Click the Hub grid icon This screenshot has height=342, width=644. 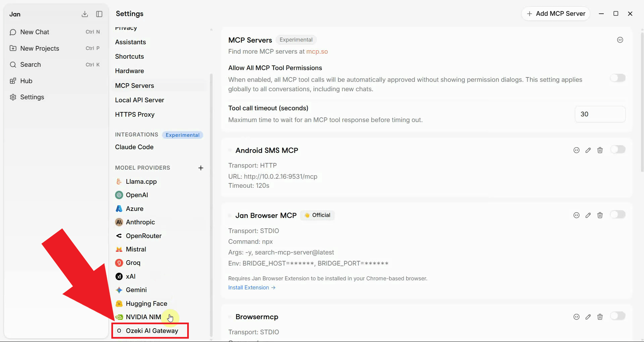13,81
